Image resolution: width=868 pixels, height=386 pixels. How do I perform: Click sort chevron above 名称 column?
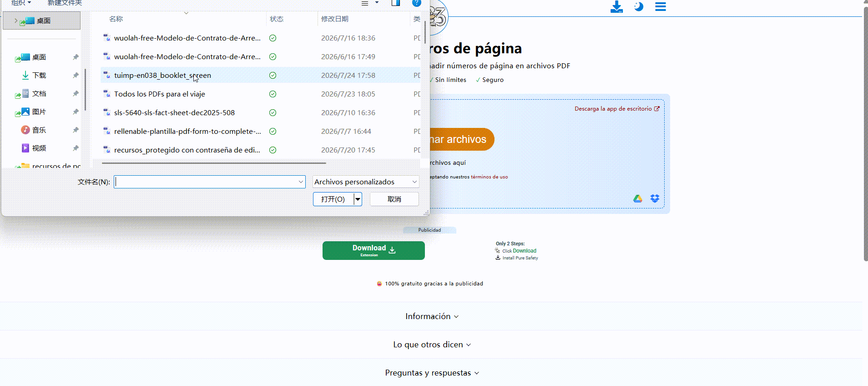coord(186,13)
